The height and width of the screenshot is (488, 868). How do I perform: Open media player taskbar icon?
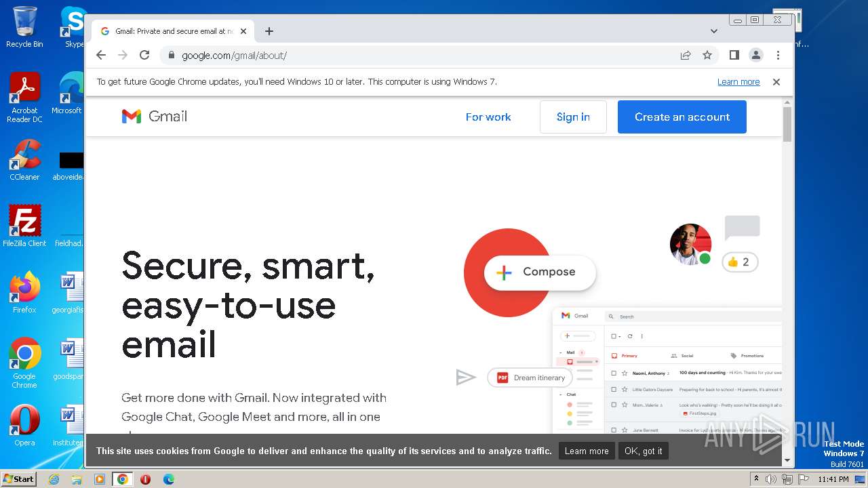[100, 479]
